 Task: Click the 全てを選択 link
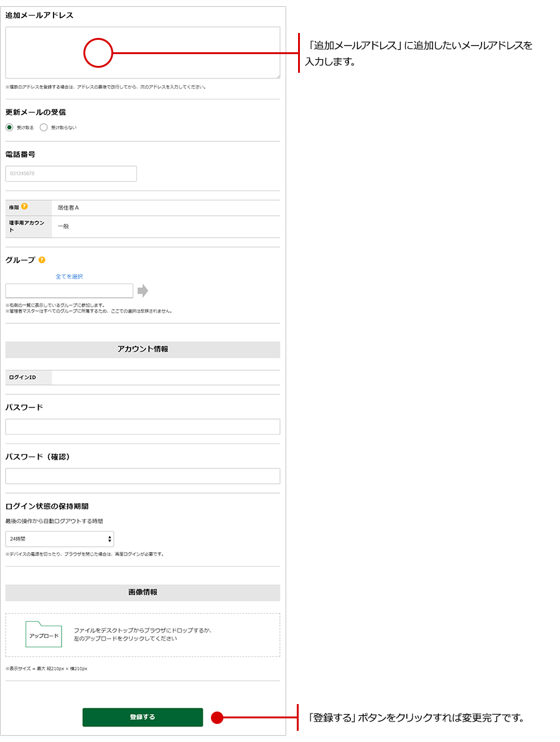pyautogui.click(x=69, y=276)
